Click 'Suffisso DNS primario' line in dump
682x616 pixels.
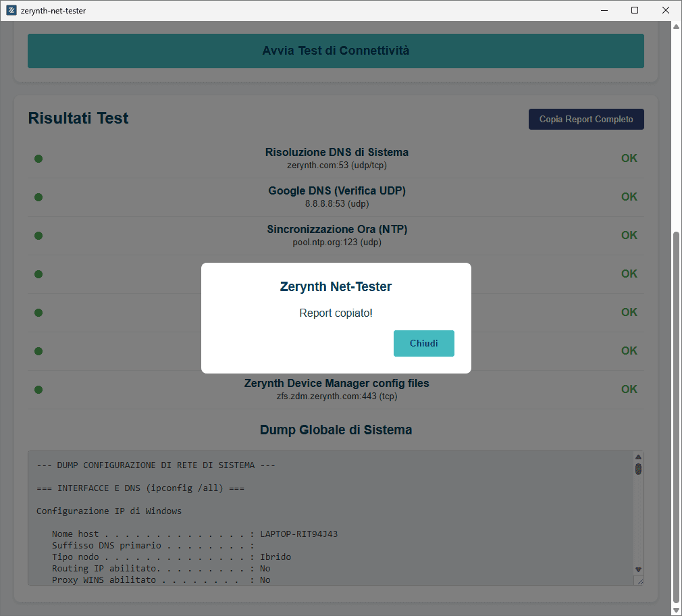point(153,546)
